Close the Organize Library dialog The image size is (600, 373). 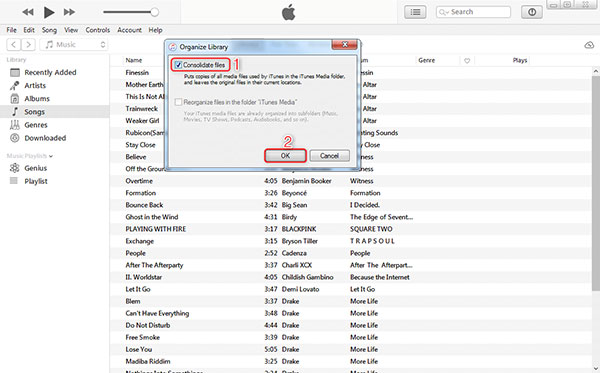(x=344, y=45)
